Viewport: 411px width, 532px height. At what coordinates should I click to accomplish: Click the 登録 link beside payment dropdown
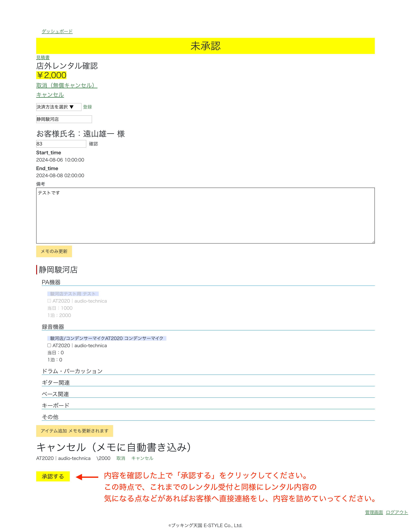pos(87,107)
